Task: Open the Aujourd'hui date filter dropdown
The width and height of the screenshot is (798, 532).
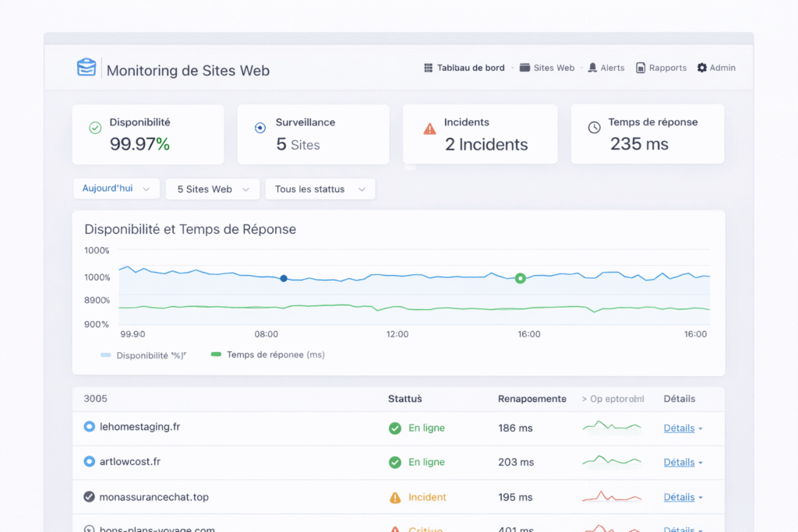Action: (115, 188)
